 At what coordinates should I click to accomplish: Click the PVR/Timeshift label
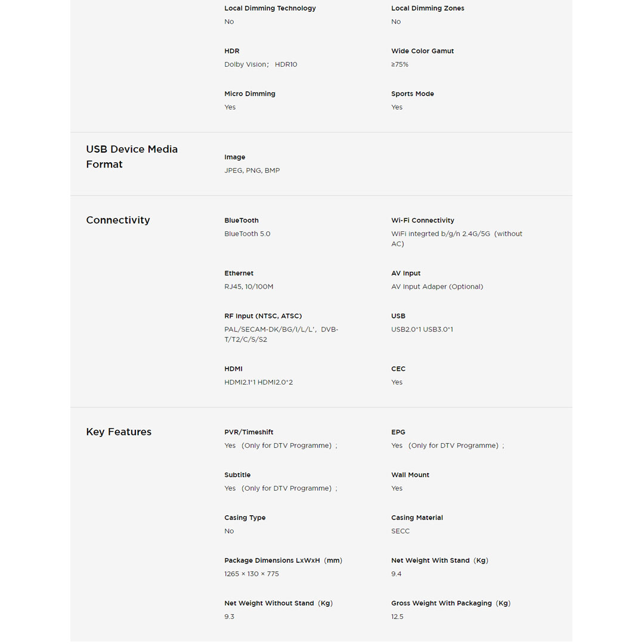pos(249,432)
